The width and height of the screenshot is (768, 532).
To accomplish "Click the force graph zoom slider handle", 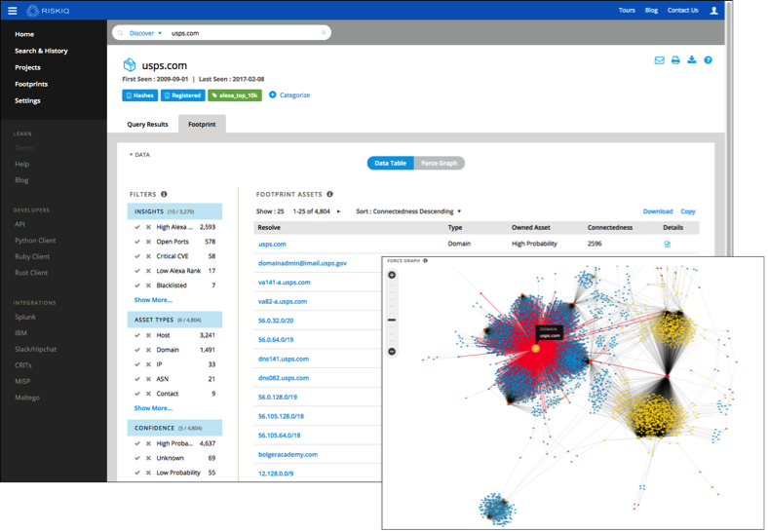I will pyautogui.click(x=392, y=320).
